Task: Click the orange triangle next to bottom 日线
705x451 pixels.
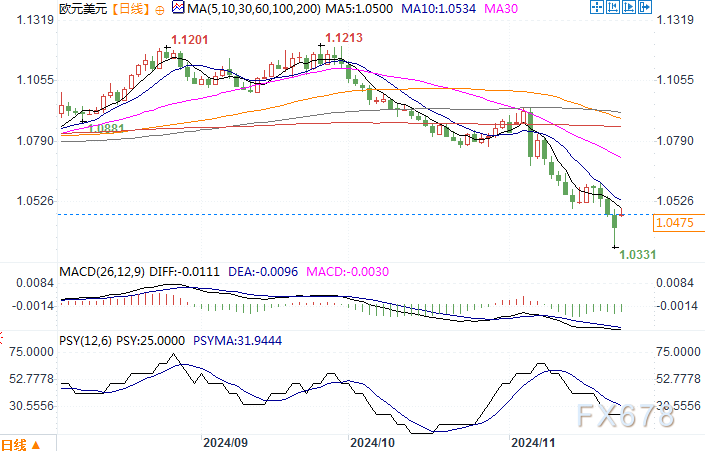Action: [35, 444]
